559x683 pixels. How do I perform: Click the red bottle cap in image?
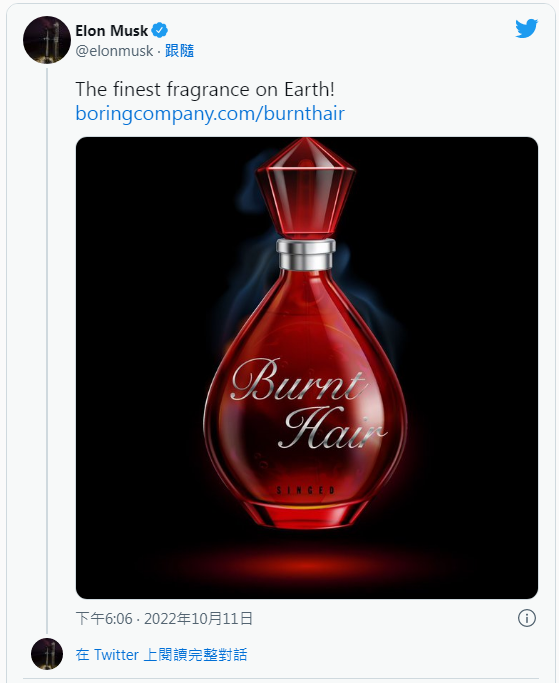pyautogui.click(x=306, y=188)
